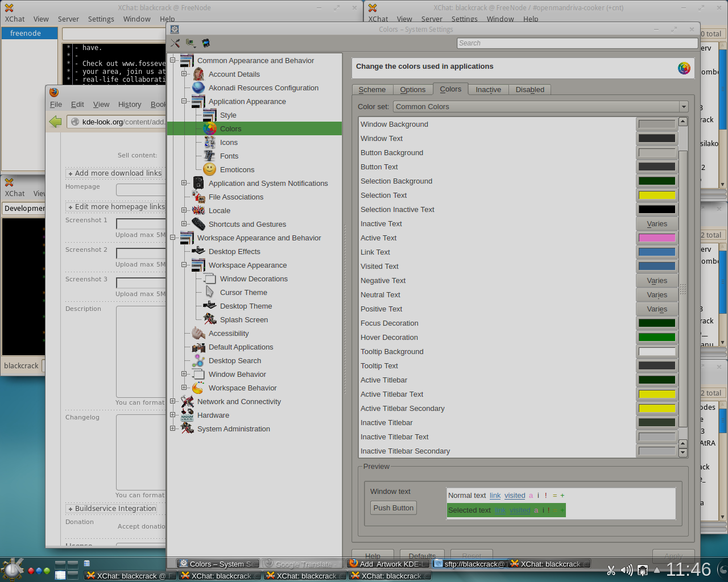
Task: Click Varies button for Inactive Text
Action: [x=657, y=224]
